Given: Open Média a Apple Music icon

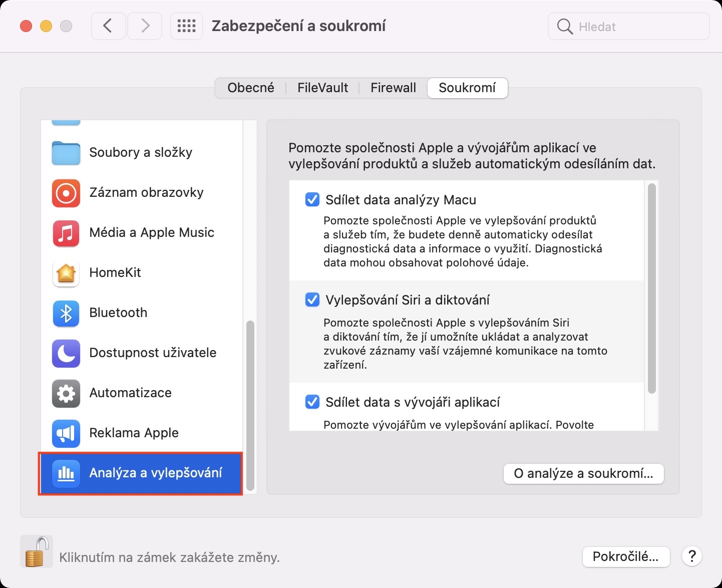Looking at the screenshot, I should tap(66, 233).
